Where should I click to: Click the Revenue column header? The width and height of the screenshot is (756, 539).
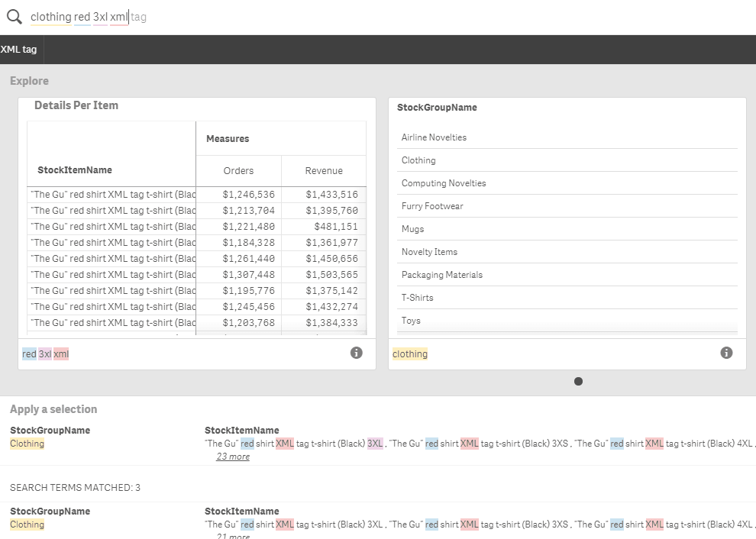pos(324,171)
